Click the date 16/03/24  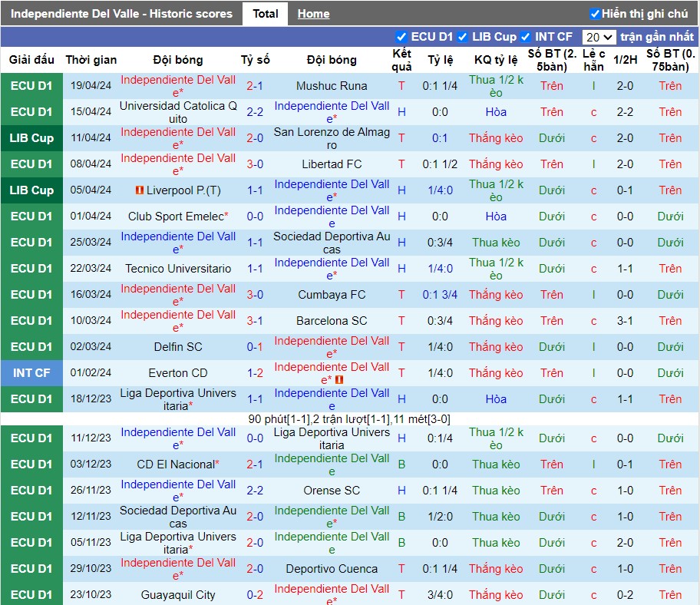point(91,295)
